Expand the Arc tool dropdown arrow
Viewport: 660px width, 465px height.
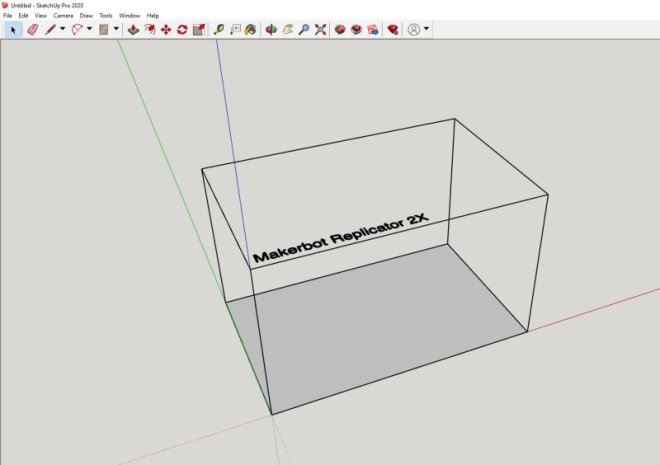click(89, 29)
